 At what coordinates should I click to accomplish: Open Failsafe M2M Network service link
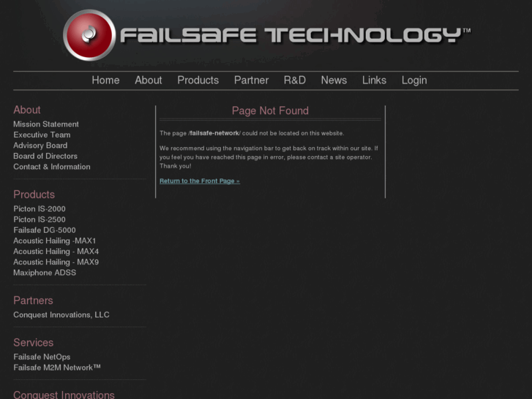pos(57,368)
